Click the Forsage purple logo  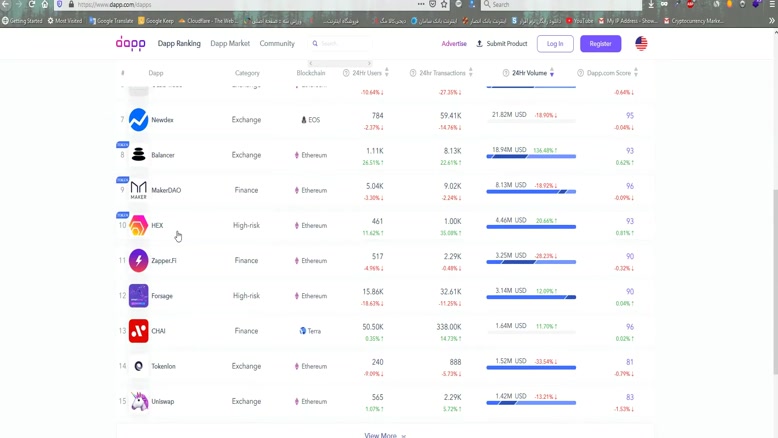pos(138,296)
